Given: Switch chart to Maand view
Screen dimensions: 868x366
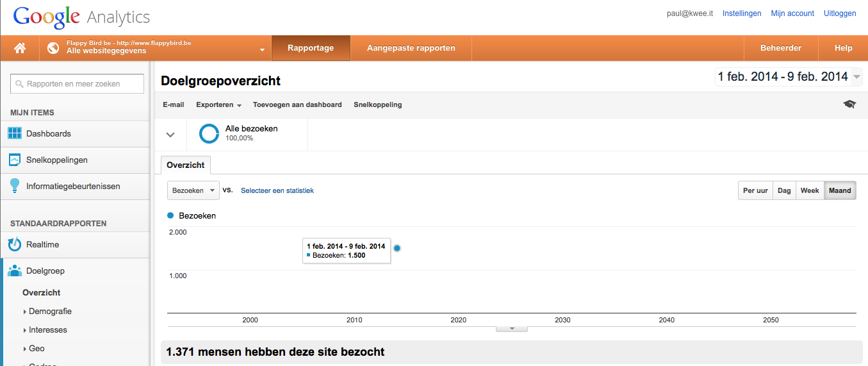Looking at the screenshot, I should (840, 190).
